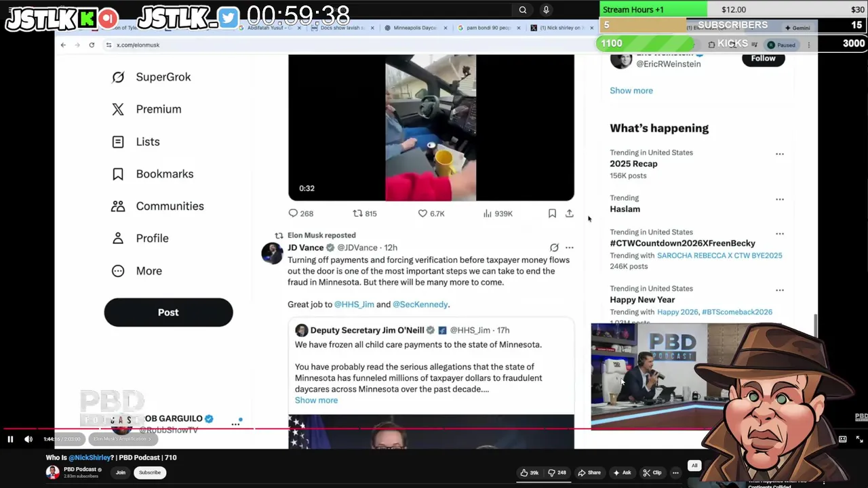Share the YouTube video

(589, 472)
